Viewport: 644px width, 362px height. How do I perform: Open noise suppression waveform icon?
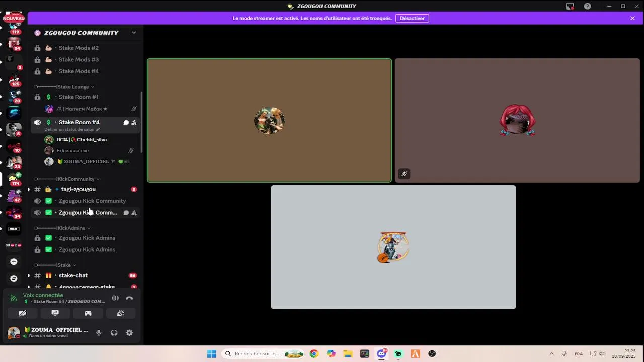tap(116, 298)
